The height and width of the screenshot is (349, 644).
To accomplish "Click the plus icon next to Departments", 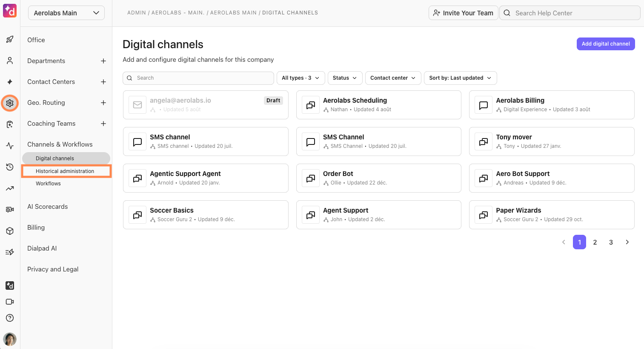I will pos(103,61).
